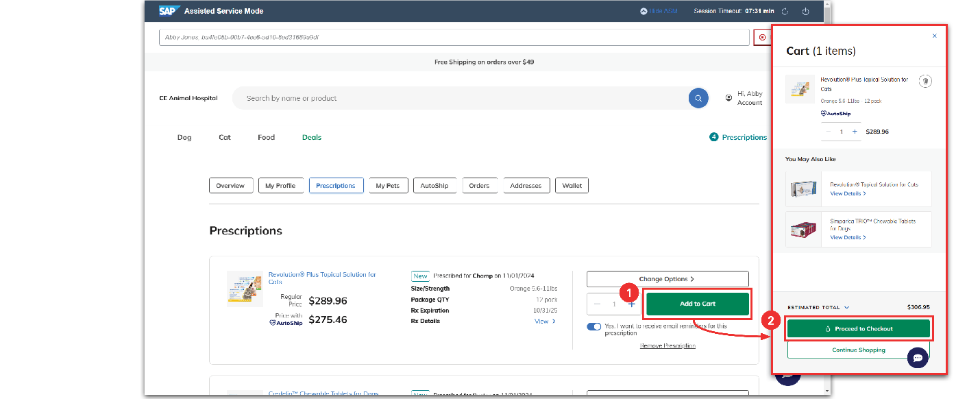Increase cart quantity with plus icon

pyautogui.click(x=855, y=132)
